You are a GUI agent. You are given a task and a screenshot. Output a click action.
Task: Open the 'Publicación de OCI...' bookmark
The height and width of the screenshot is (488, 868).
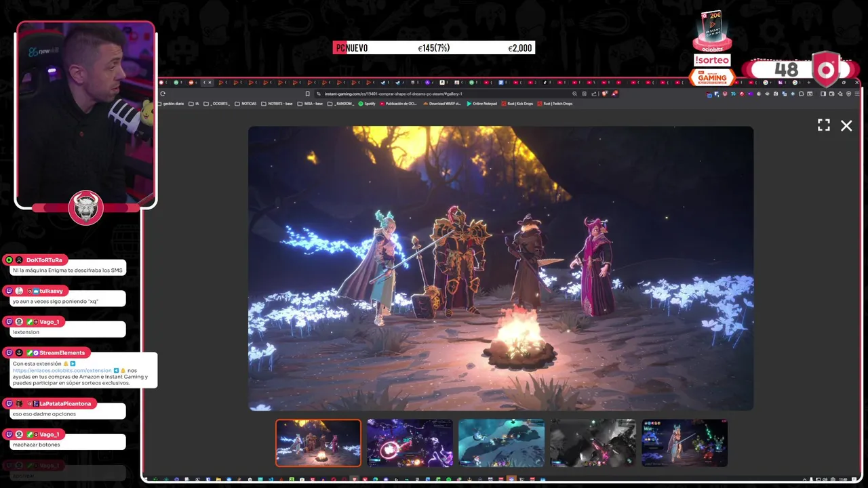[399, 104]
